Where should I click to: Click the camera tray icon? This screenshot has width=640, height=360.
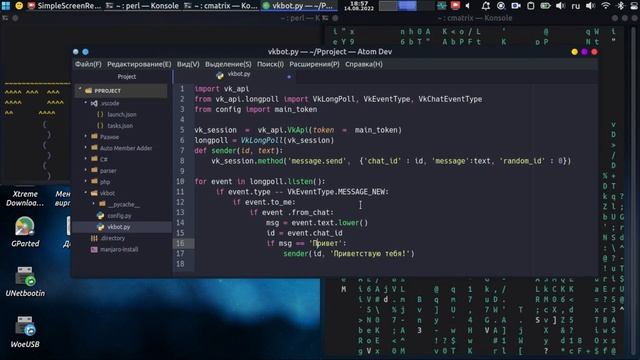(x=516, y=6)
